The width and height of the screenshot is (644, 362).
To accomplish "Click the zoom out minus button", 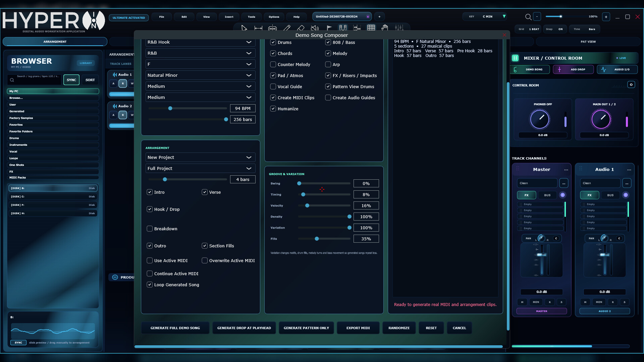I will (x=537, y=16).
